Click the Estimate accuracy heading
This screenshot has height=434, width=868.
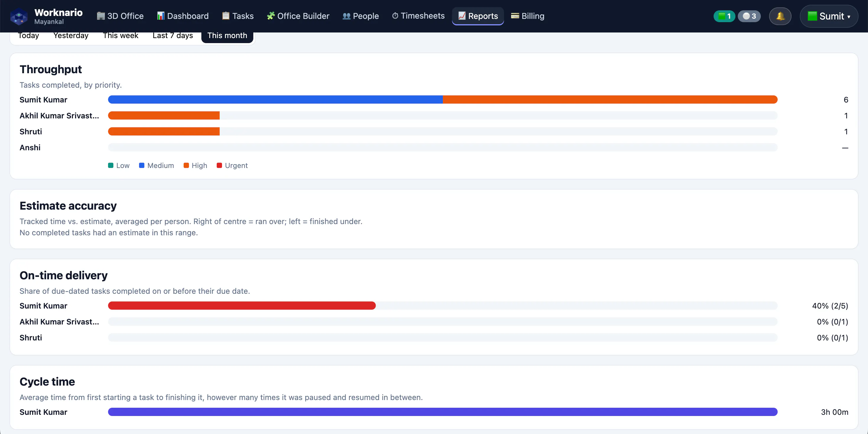pyautogui.click(x=68, y=206)
